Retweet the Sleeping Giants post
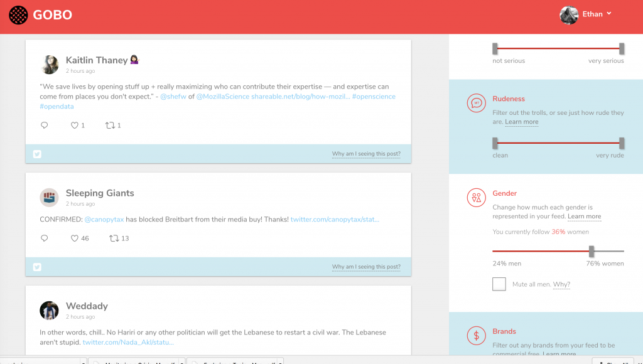643x364 pixels. 114,238
